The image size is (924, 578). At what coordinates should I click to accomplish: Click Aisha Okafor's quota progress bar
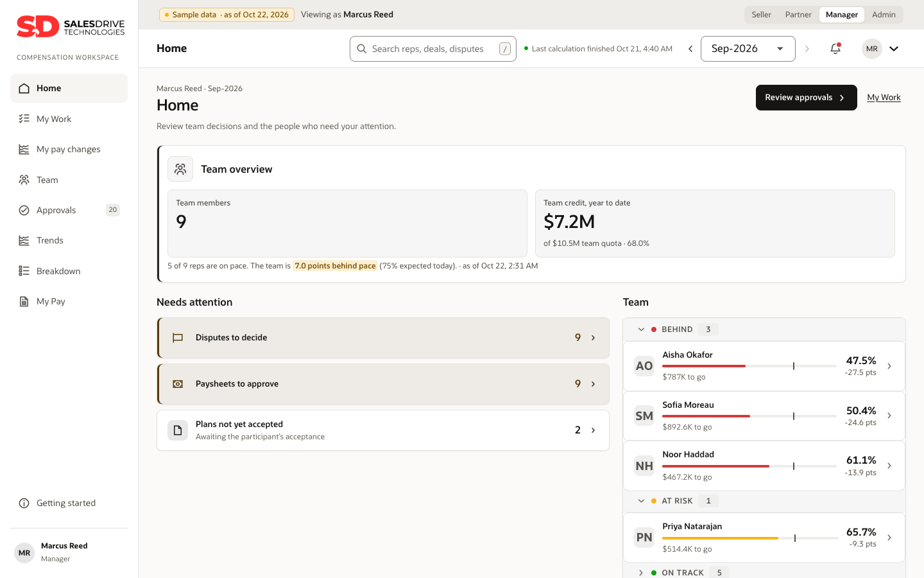coord(749,366)
